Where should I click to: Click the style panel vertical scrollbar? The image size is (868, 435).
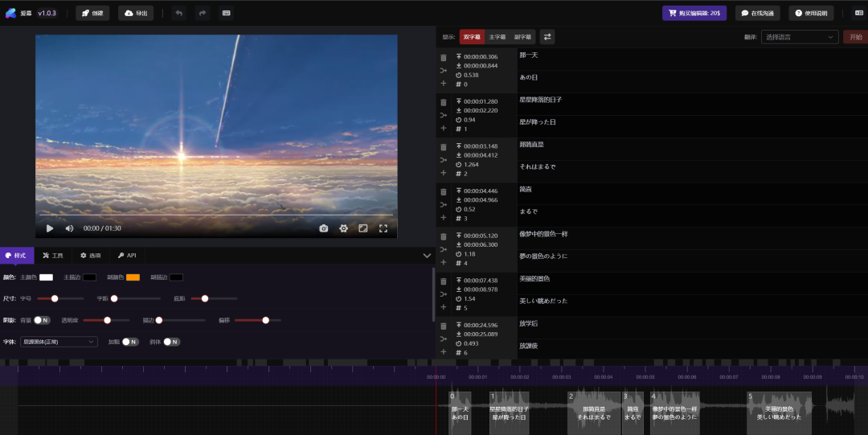tap(433, 294)
